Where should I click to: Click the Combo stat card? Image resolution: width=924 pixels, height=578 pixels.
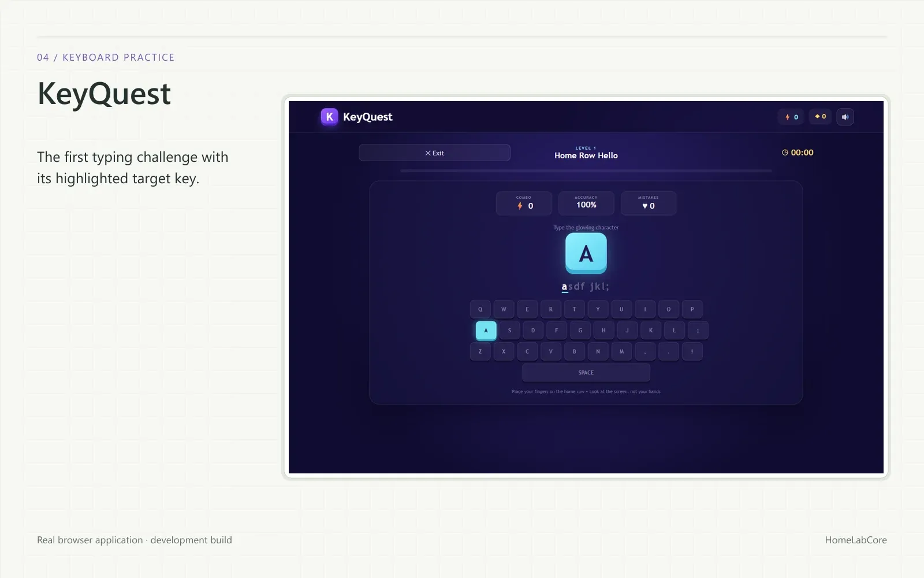[524, 203]
